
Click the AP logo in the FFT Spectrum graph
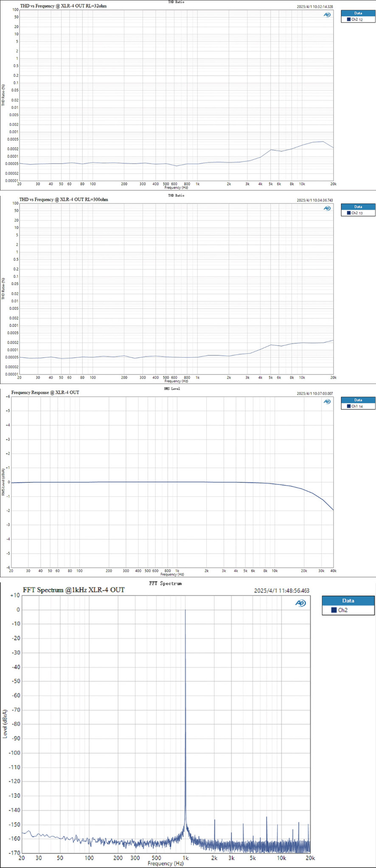tap(300, 603)
